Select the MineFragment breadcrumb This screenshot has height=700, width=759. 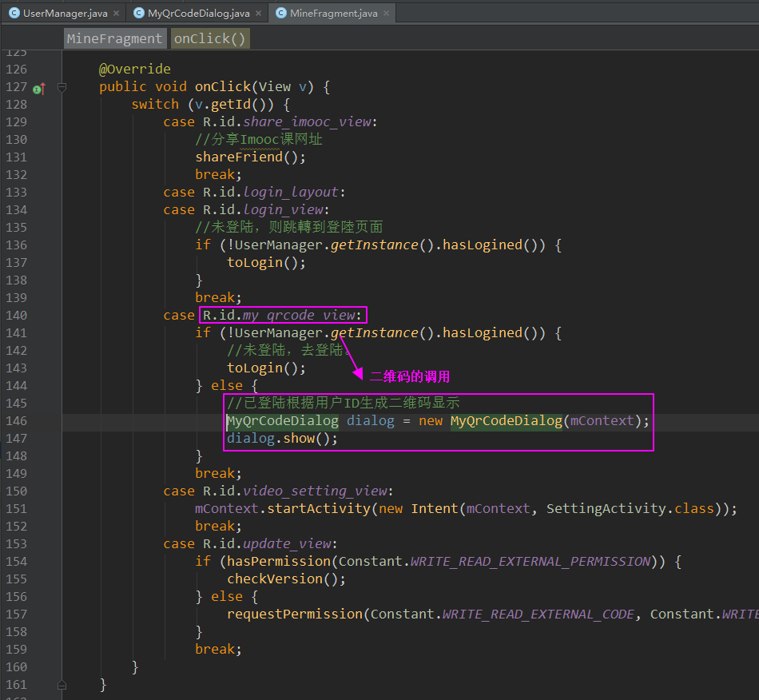tap(114, 38)
